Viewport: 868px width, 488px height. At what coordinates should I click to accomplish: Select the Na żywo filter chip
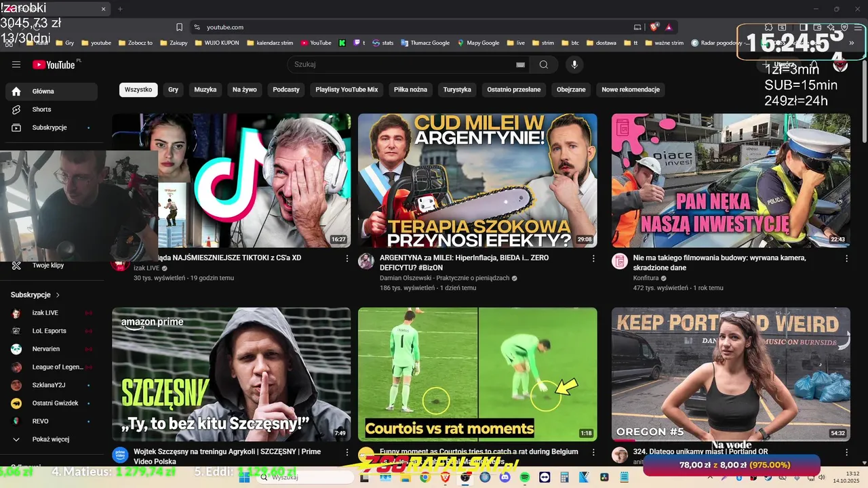pos(245,89)
